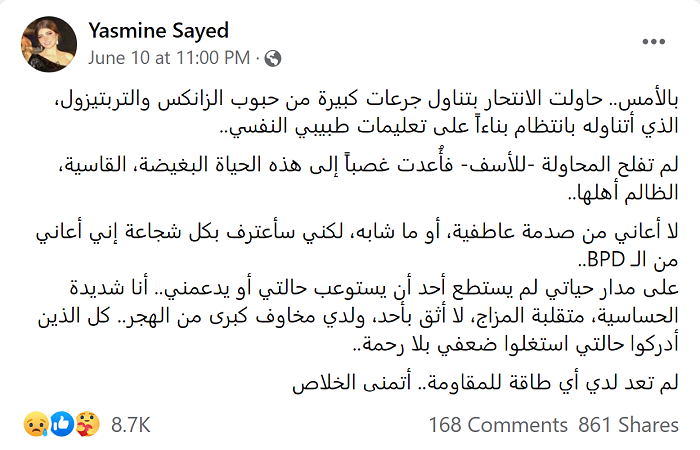This screenshot has width=700, height=450.
Task: Open the three-dot post options menu
Action: (654, 42)
